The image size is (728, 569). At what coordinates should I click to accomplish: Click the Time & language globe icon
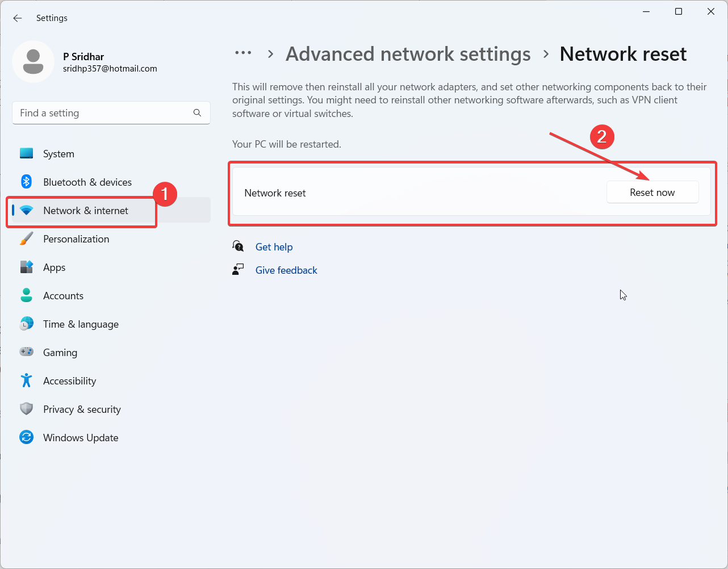27,324
